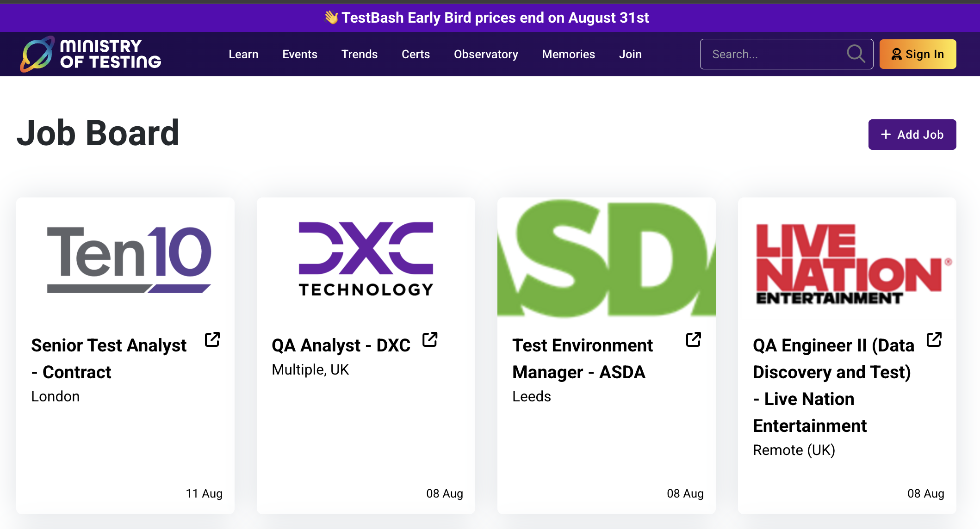
Task: Click the Leeds location text
Action: 532,396
